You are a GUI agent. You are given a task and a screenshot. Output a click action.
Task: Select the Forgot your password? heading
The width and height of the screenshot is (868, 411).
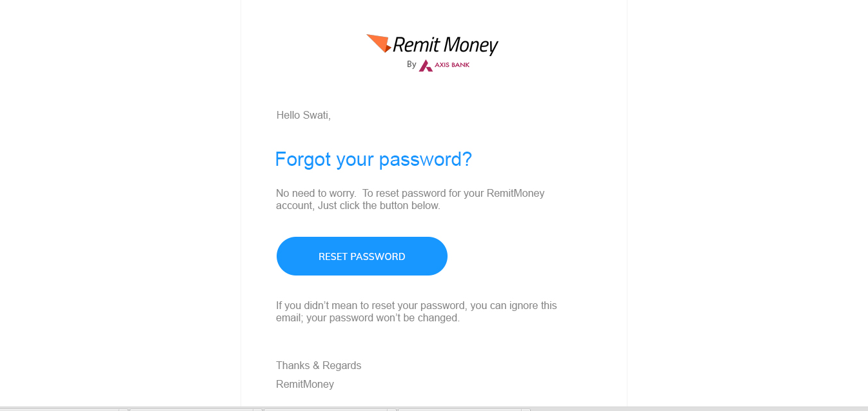coord(373,159)
